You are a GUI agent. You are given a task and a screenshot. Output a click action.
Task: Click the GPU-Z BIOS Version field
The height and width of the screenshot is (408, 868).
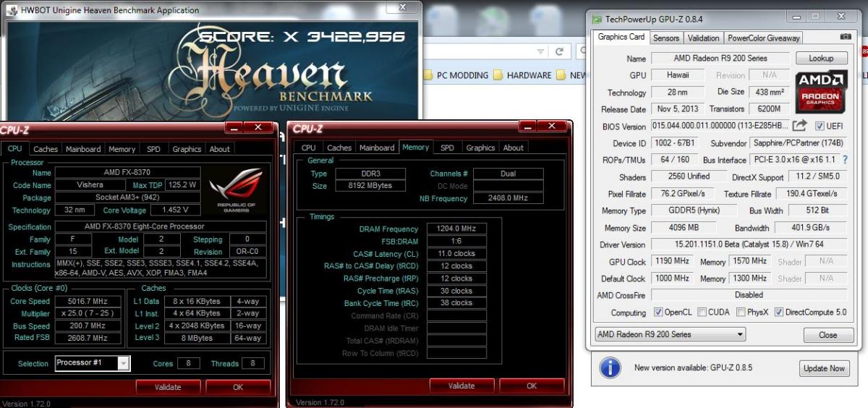(720, 126)
